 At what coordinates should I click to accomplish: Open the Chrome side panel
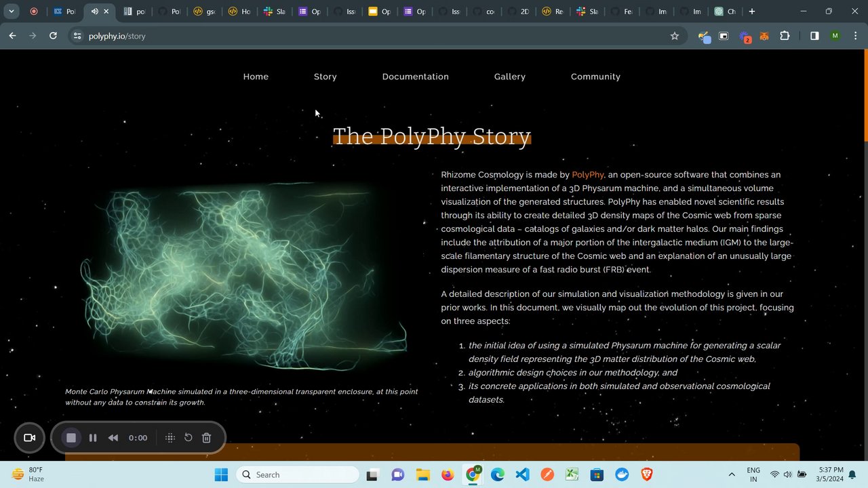814,36
